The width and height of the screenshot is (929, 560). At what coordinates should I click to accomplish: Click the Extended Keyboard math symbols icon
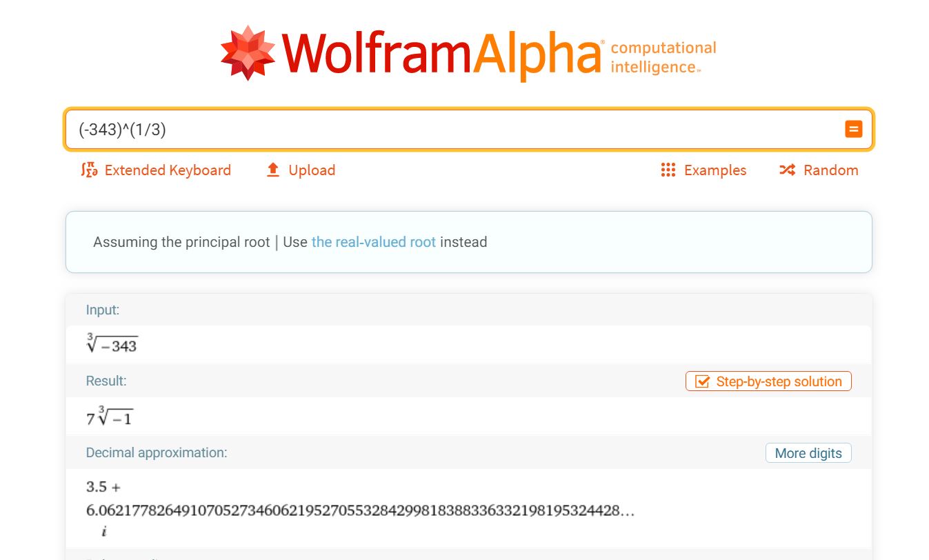point(89,170)
